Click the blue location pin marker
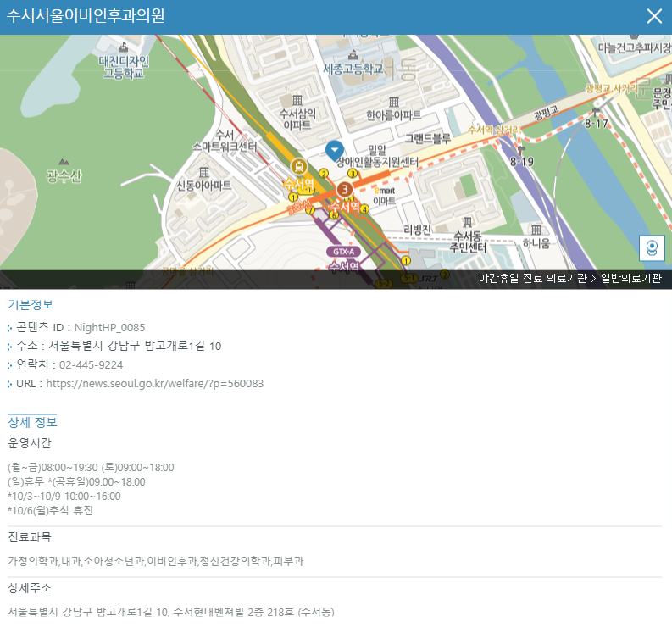 coord(335,151)
